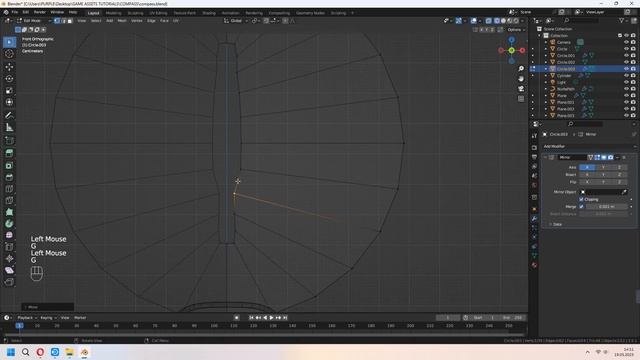Expand the Cylinder item in outliner
The image size is (640, 360).
(x=546, y=76)
